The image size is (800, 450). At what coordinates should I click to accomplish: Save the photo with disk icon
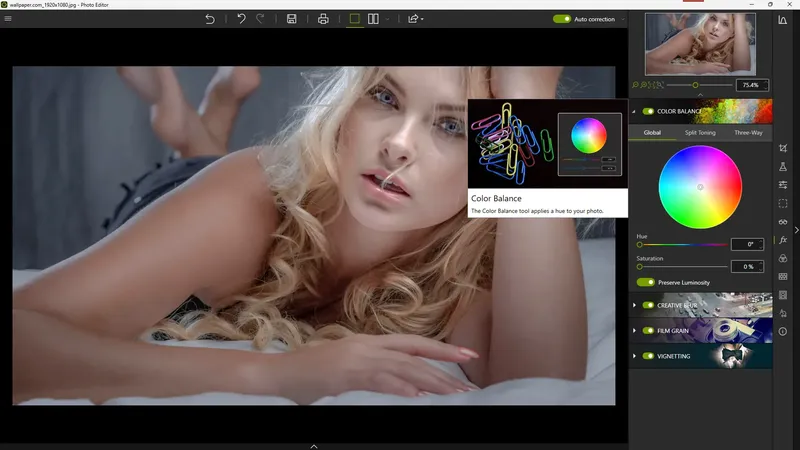pos(291,19)
